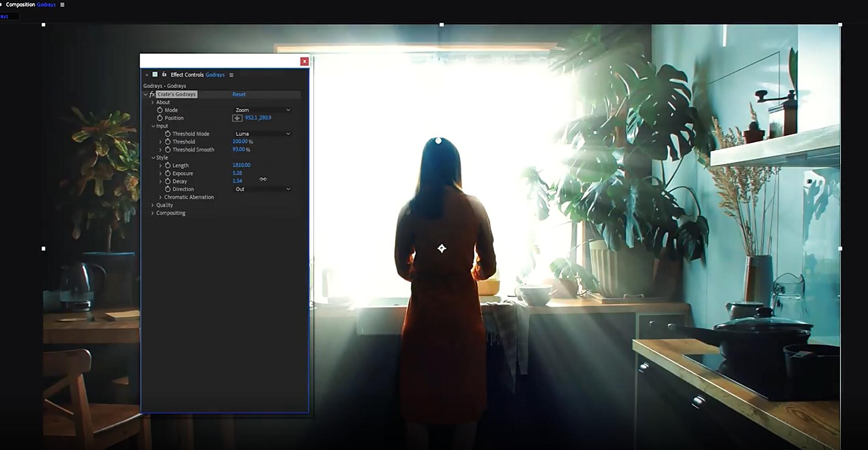Viewport: 868px width, 450px height.
Task: Select the Composition Godrays tab
Action: point(30,5)
